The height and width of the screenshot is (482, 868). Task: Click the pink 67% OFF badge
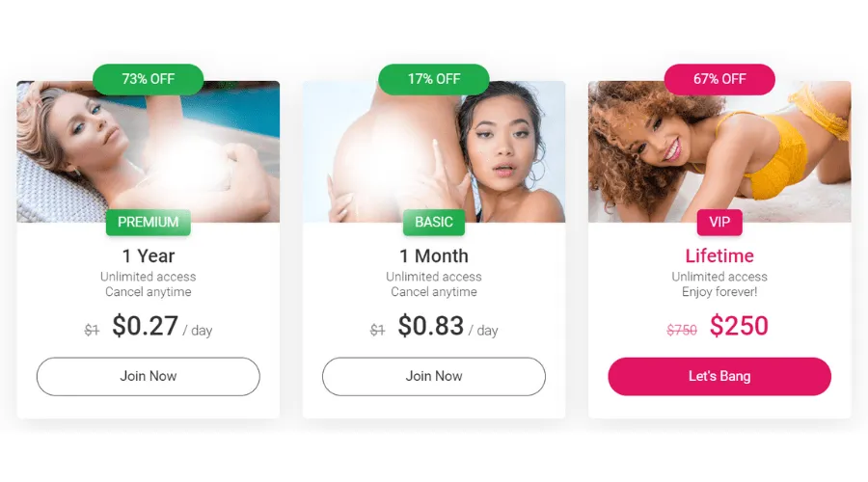(x=719, y=79)
